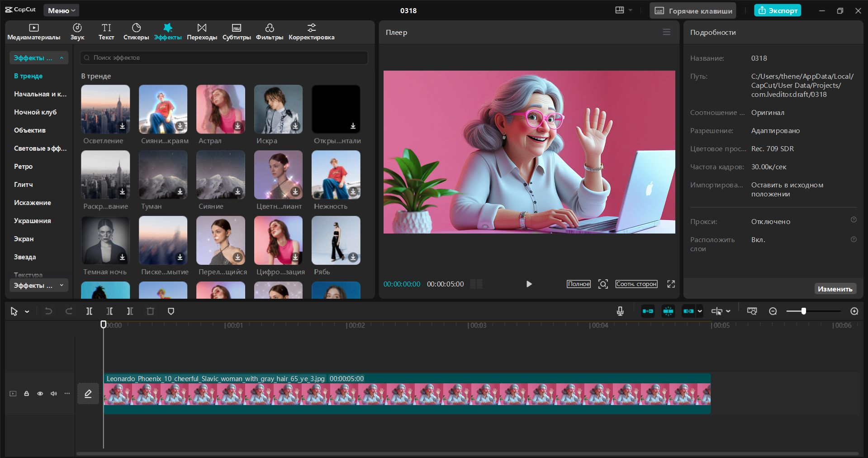This screenshot has height=458, width=868.
Task: Click the delete clip trash icon
Action: [150, 311]
